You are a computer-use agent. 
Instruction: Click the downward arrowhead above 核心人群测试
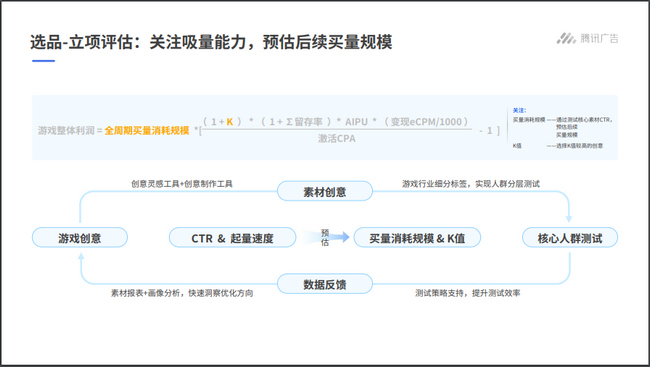click(569, 218)
